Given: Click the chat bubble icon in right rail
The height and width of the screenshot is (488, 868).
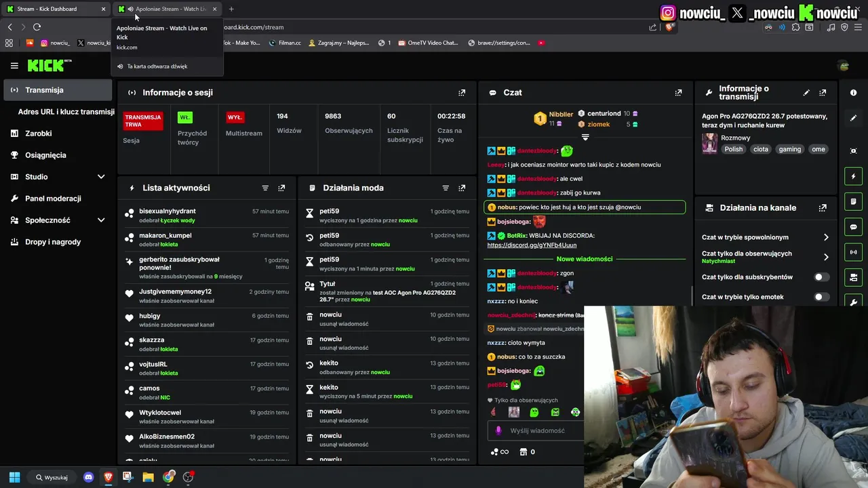Looking at the screenshot, I should coord(853,227).
